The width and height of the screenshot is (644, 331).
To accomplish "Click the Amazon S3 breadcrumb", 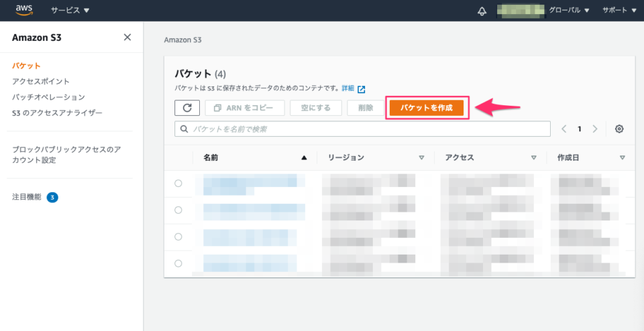I will coord(182,40).
